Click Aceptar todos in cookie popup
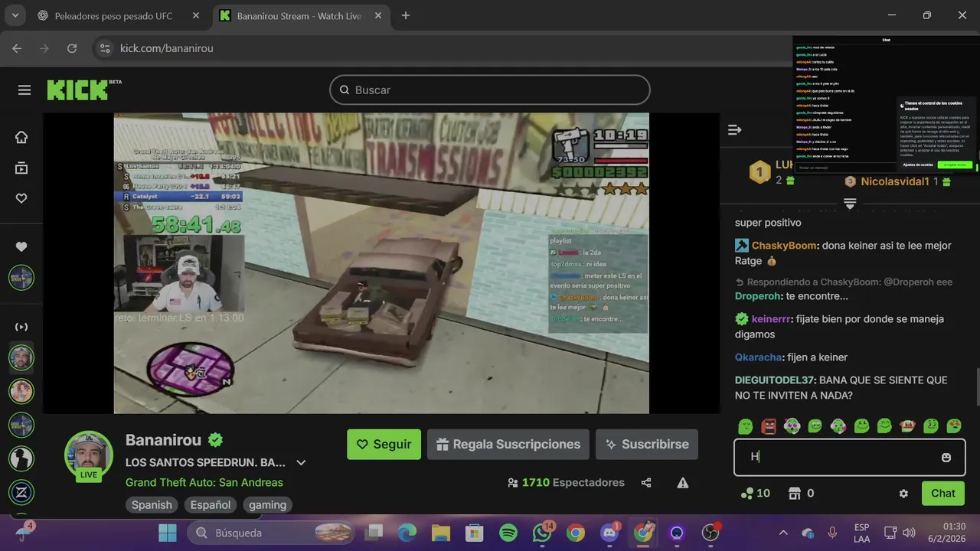Screen dimensions: 980x551 click(955, 165)
